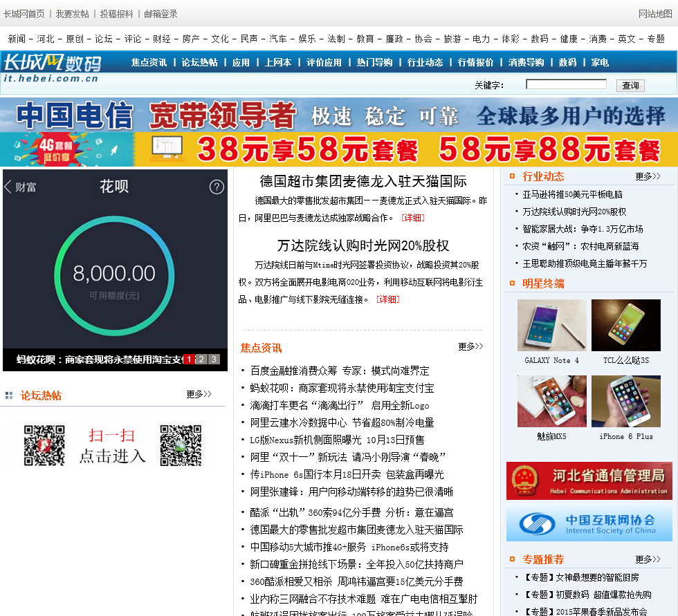678x616 pixels.
Task: Expand 更多>> next to 论坛热帖
Action: 199,394
